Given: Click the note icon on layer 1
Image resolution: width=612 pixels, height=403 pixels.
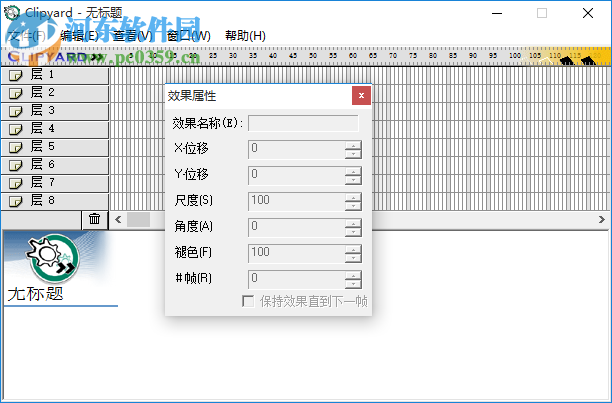Looking at the screenshot, I should click(x=16, y=75).
